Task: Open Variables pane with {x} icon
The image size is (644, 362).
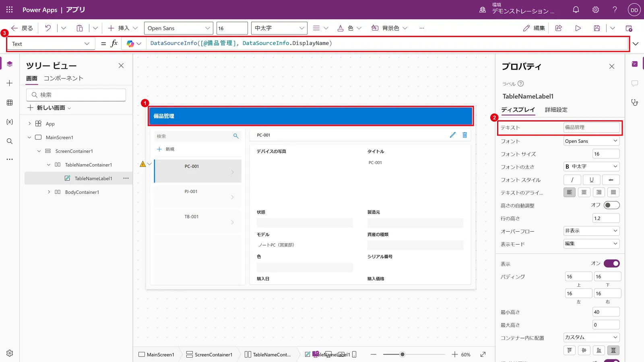Action: pyautogui.click(x=10, y=121)
